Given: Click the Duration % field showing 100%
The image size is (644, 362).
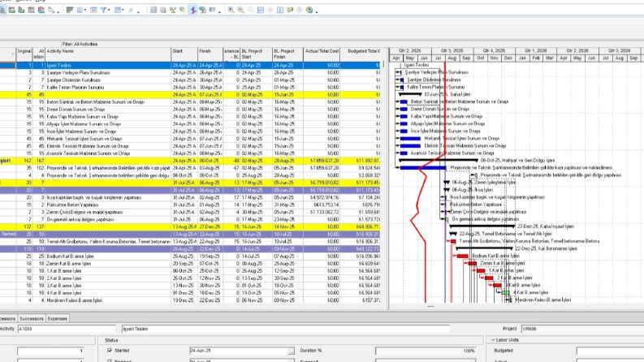Looking at the screenshot, I should click(426, 351).
